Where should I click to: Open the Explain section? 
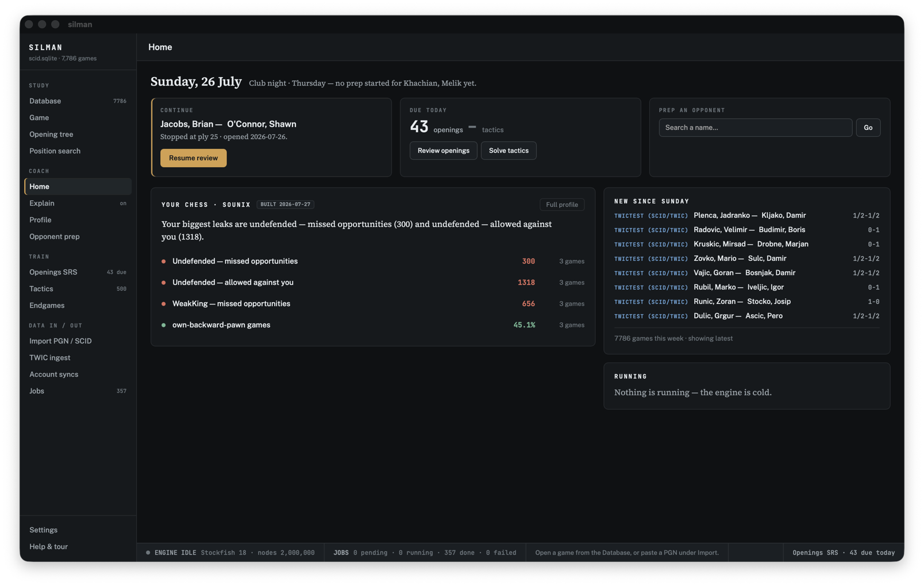coord(78,203)
